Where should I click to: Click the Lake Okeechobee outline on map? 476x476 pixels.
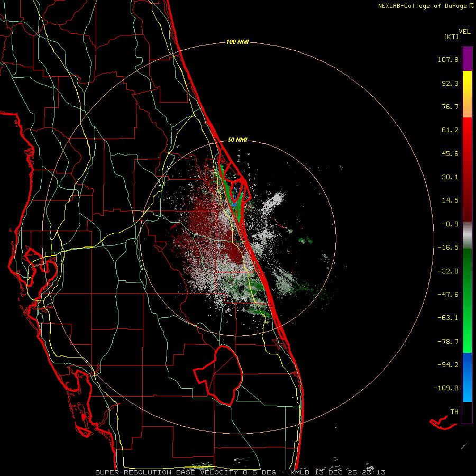point(218,375)
